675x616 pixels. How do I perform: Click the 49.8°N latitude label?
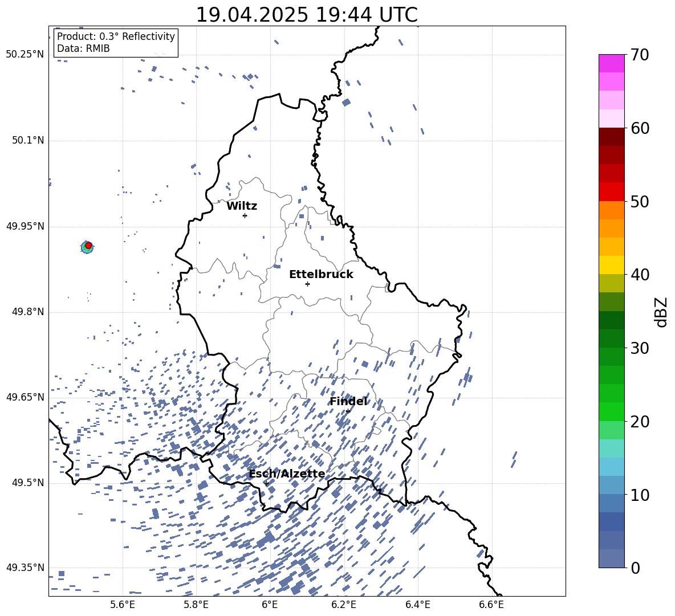(28, 312)
